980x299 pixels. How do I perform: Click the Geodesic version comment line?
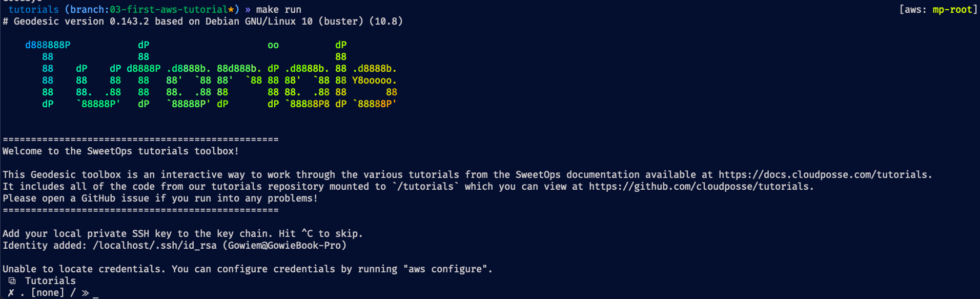click(x=202, y=22)
